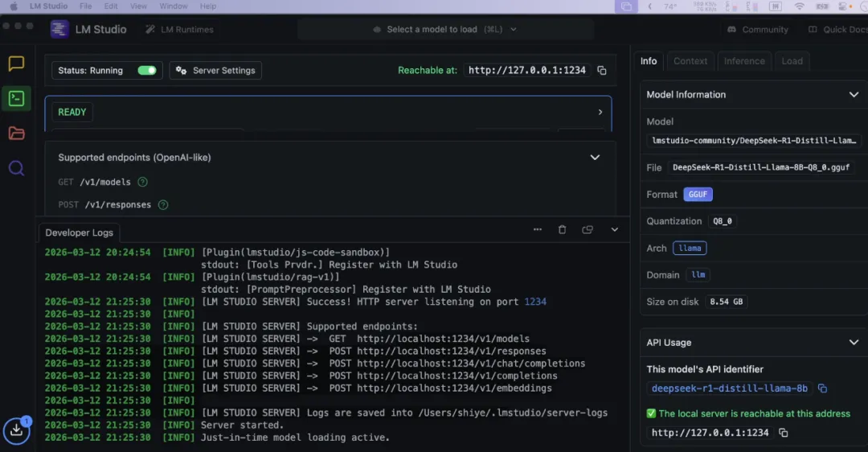Copy the Reachable at server address
Image resolution: width=868 pixels, height=452 pixels.
click(x=602, y=70)
